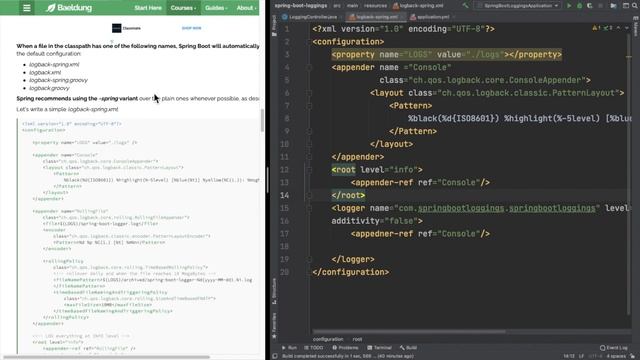The width and height of the screenshot is (640, 360).
Task: Click the fold end marker at line 19
Action: point(309,259)
